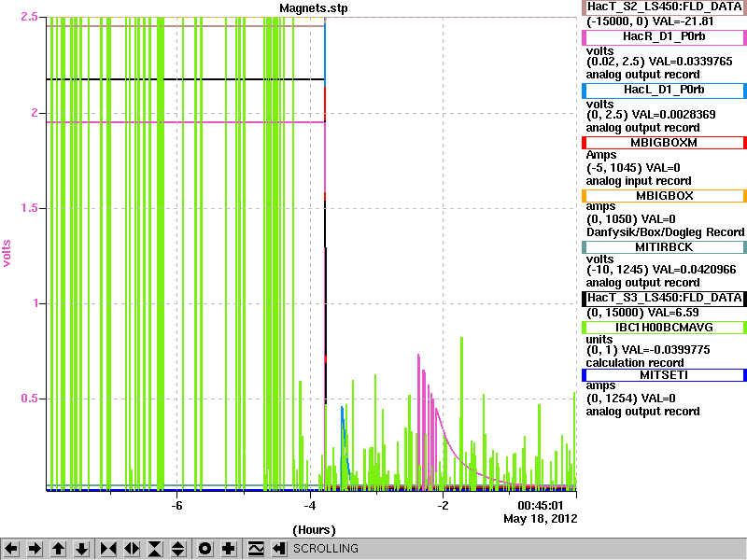This screenshot has height=560, width=747.
Task: Click the "Danfysik/Box/Dogleg Record" description
Action: [x=666, y=232]
